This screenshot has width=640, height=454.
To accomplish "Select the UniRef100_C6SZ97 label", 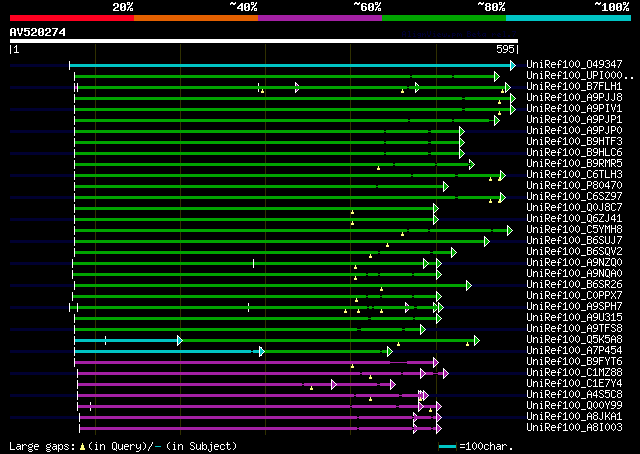I will click(574, 196).
